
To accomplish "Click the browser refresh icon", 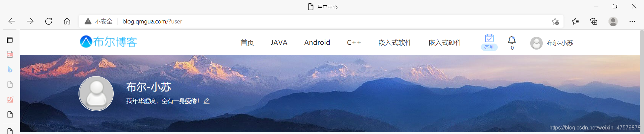I will (49, 21).
